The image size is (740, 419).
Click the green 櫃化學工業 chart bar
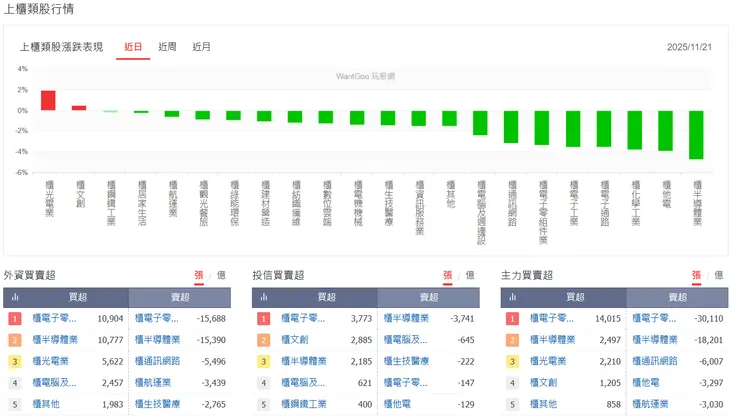[x=635, y=130]
